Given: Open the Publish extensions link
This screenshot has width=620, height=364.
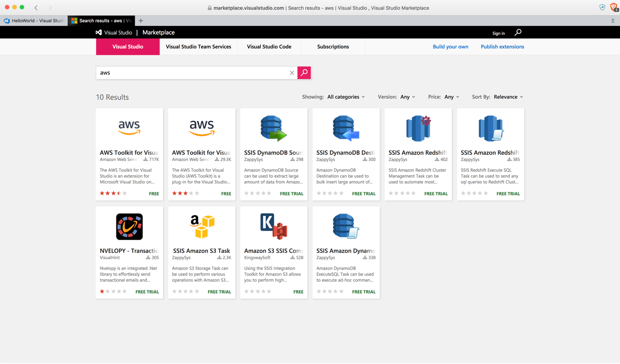Looking at the screenshot, I should [x=502, y=46].
